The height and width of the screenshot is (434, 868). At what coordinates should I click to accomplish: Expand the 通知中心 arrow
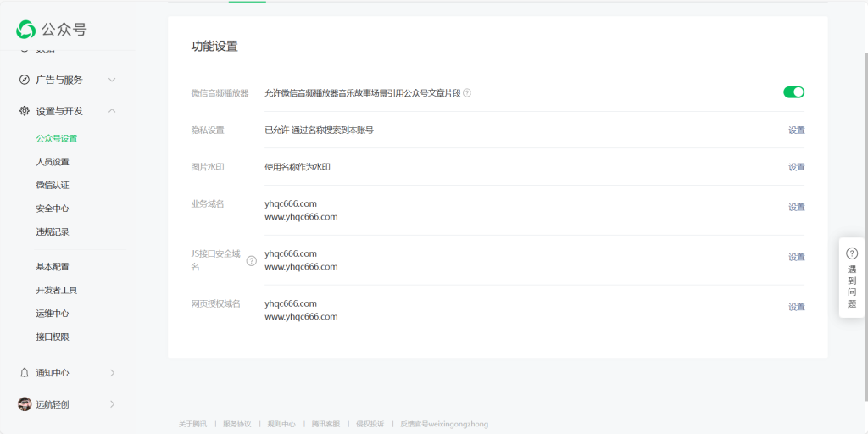click(112, 373)
